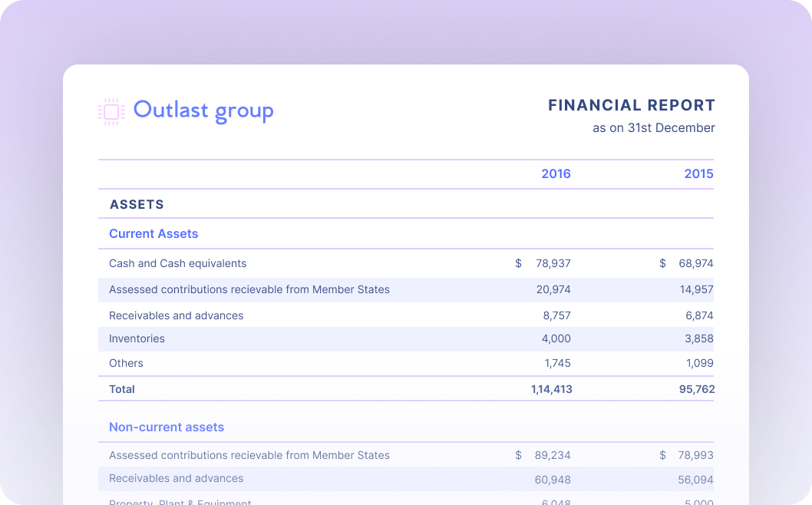
Task: Click the Others row label
Action: click(x=126, y=363)
